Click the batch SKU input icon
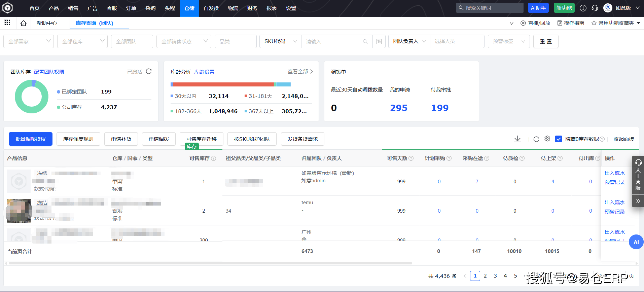This screenshot has width=644, height=292. tap(379, 41)
